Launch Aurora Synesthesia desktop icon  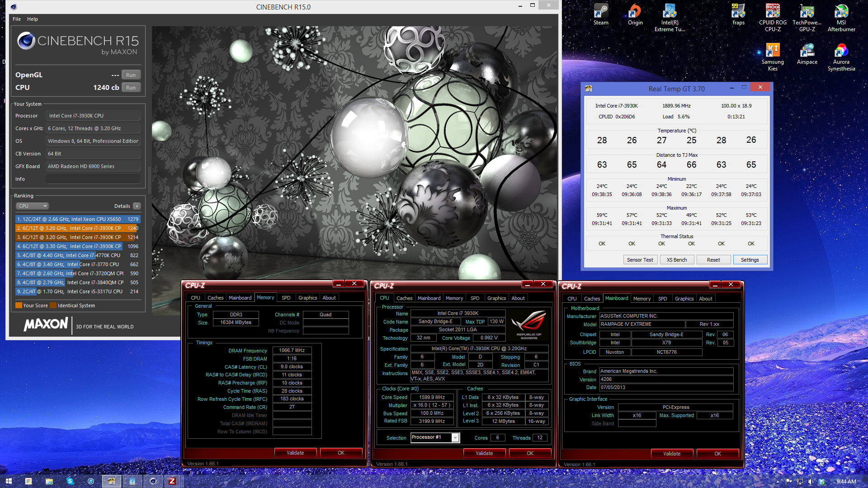click(841, 57)
